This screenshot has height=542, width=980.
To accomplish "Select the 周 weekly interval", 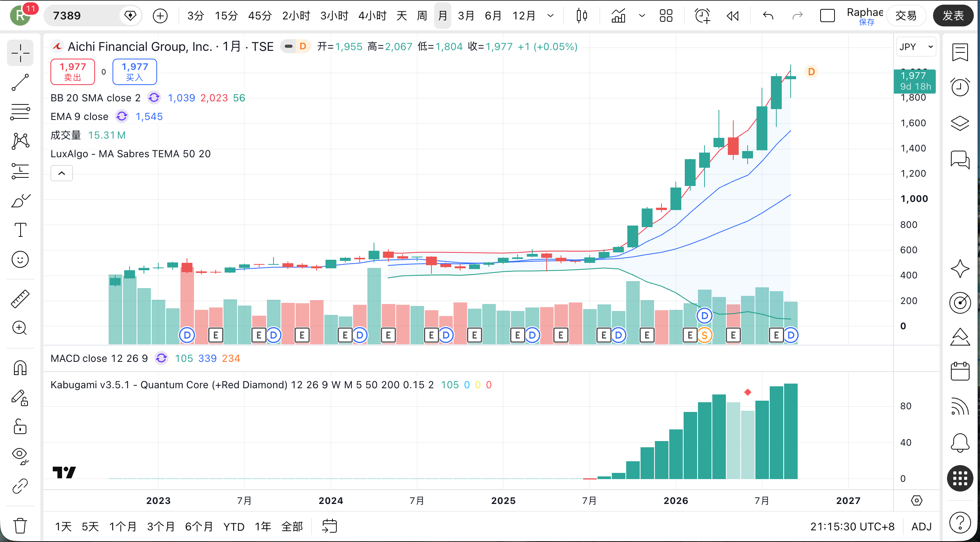I will [x=422, y=16].
